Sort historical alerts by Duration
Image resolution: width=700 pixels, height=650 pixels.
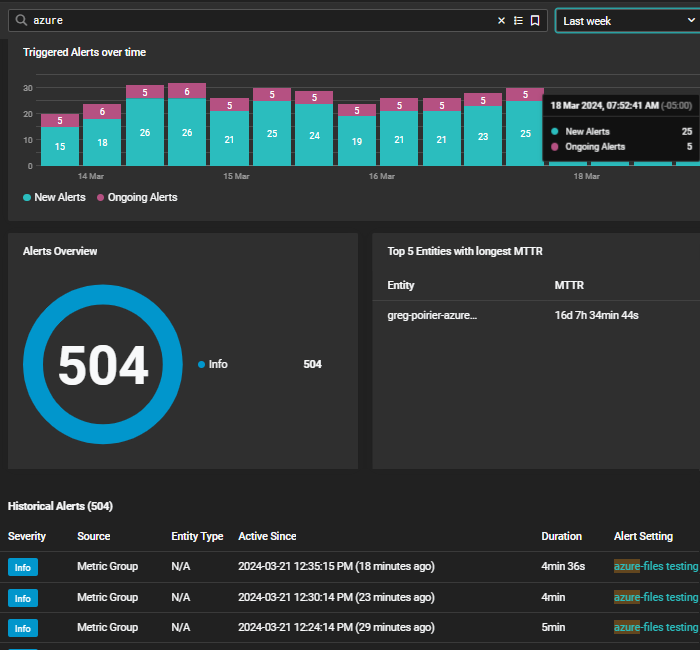pos(562,536)
